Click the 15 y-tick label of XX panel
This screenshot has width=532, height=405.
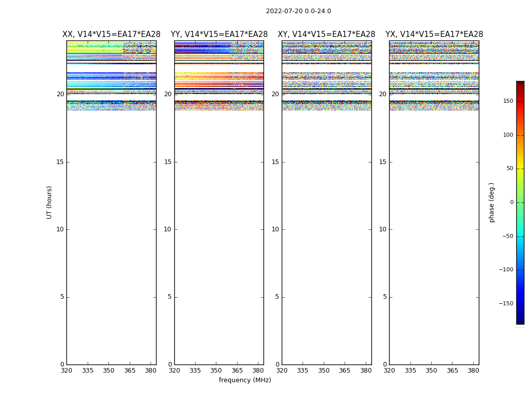[60, 162]
